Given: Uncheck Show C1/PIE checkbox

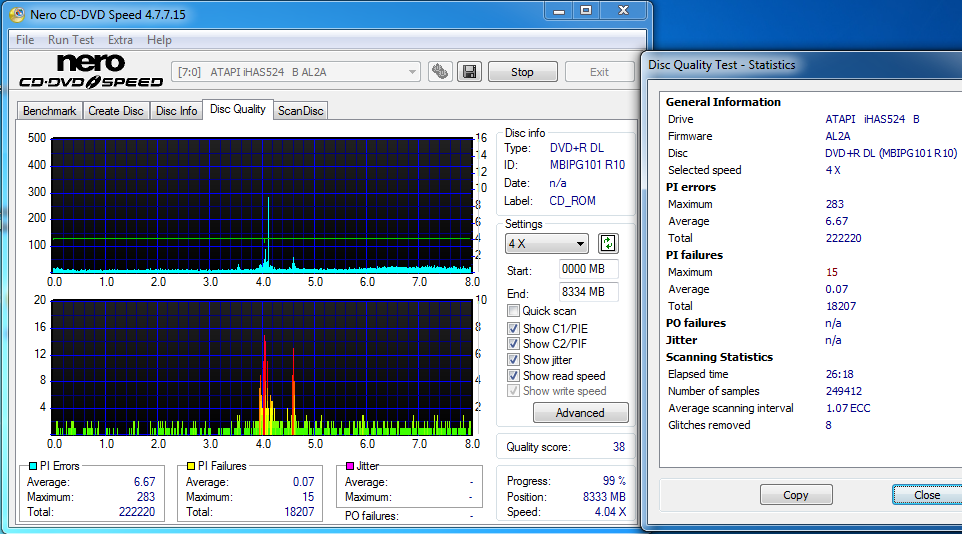Looking at the screenshot, I should coord(514,328).
